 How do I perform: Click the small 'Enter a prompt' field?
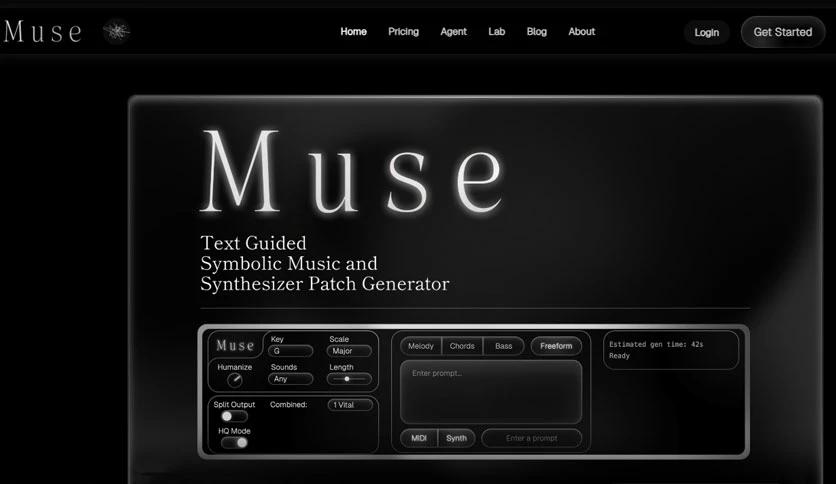[532, 438]
